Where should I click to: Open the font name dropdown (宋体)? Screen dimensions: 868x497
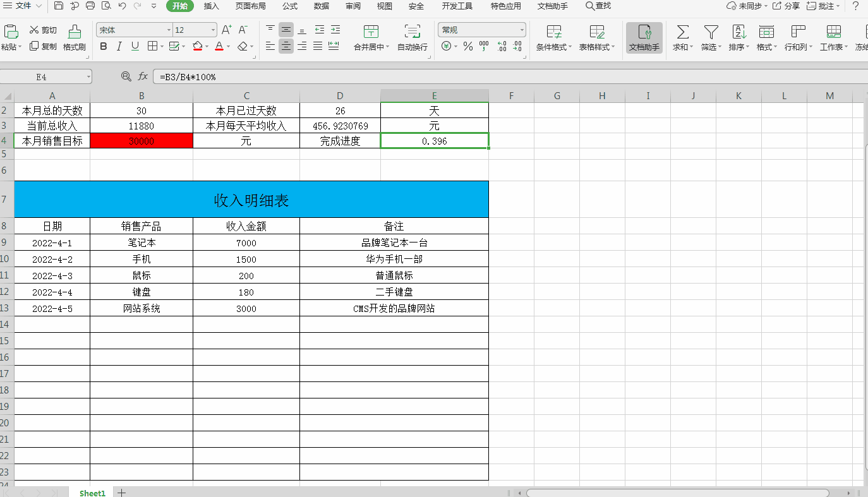coord(169,30)
